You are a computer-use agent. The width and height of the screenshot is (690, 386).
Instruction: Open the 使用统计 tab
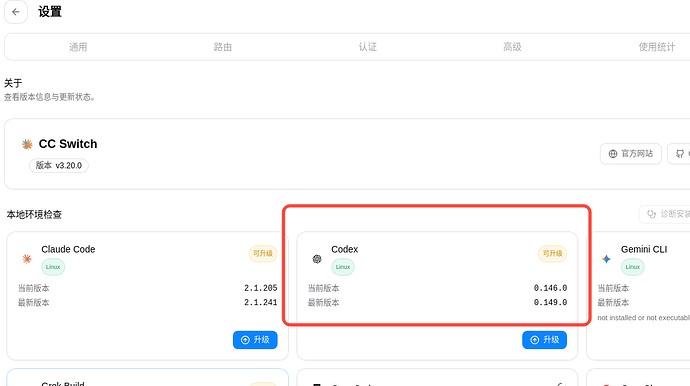point(657,47)
